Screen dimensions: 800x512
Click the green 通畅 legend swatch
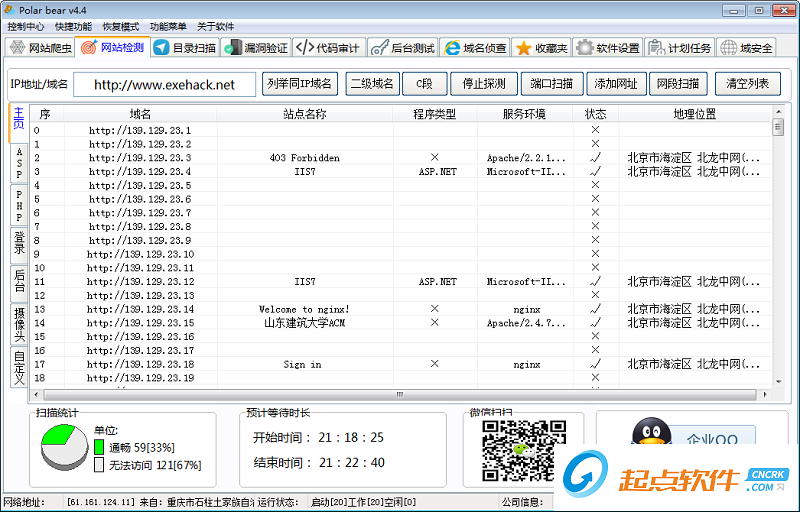point(99,447)
